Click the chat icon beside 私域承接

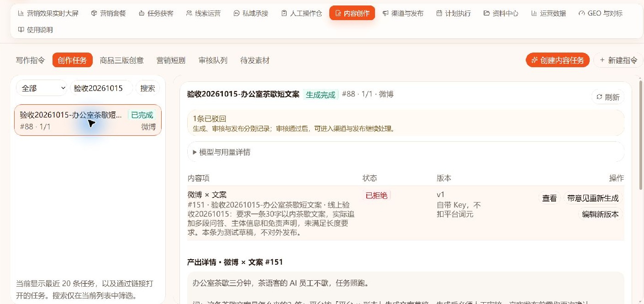pyautogui.click(x=237, y=13)
